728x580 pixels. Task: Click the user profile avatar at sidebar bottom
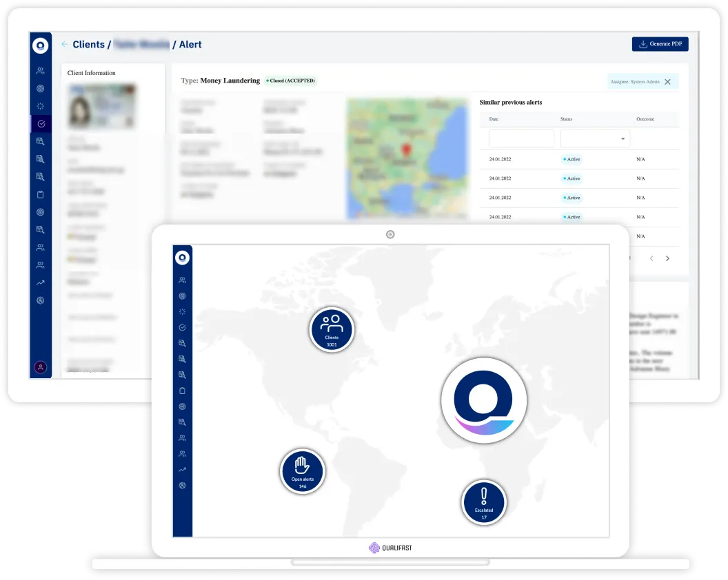[41, 367]
